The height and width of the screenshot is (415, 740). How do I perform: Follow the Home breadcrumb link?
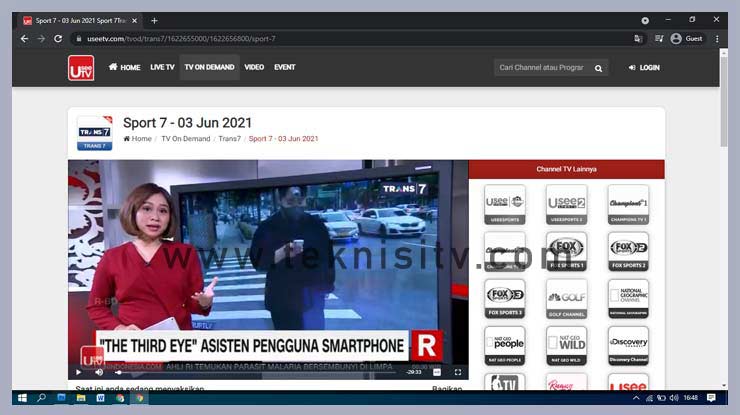point(137,139)
